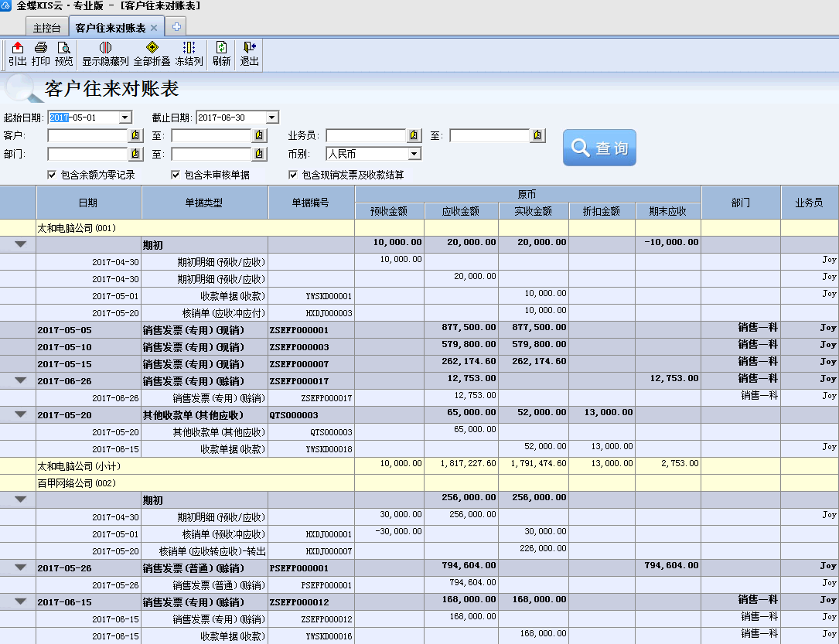
Task: Click the 部门 column header
Action: (x=741, y=203)
